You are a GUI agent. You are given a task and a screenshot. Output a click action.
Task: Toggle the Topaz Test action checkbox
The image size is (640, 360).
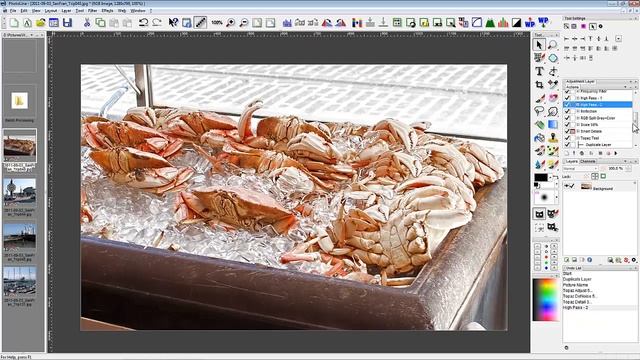pos(567,138)
